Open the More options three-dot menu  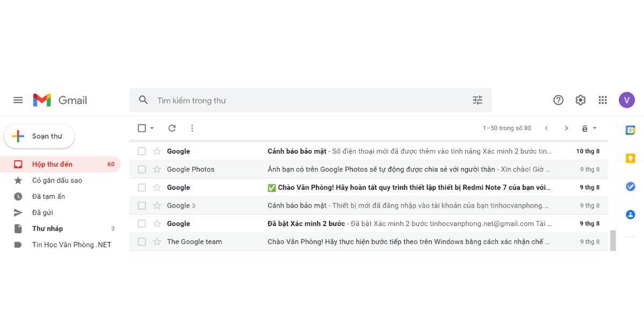[192, 128]
